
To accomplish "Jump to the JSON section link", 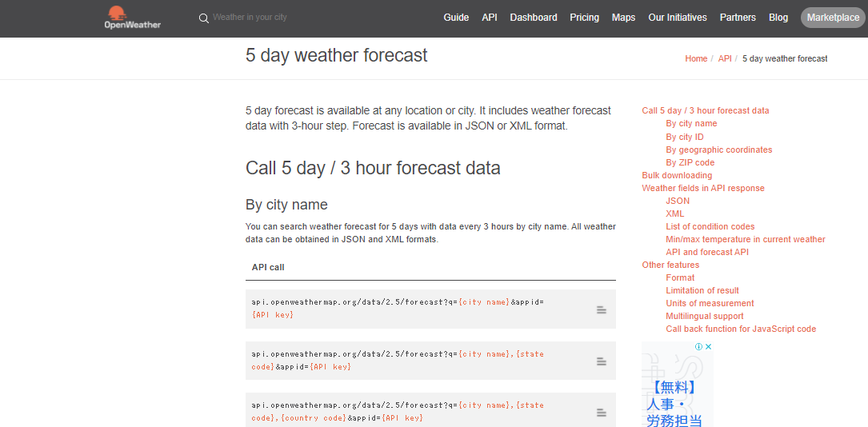I will (x=678, y=201).
